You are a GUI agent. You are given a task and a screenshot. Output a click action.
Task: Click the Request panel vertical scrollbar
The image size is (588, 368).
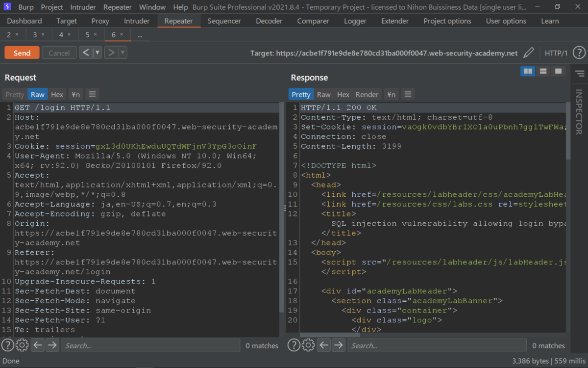282,208
